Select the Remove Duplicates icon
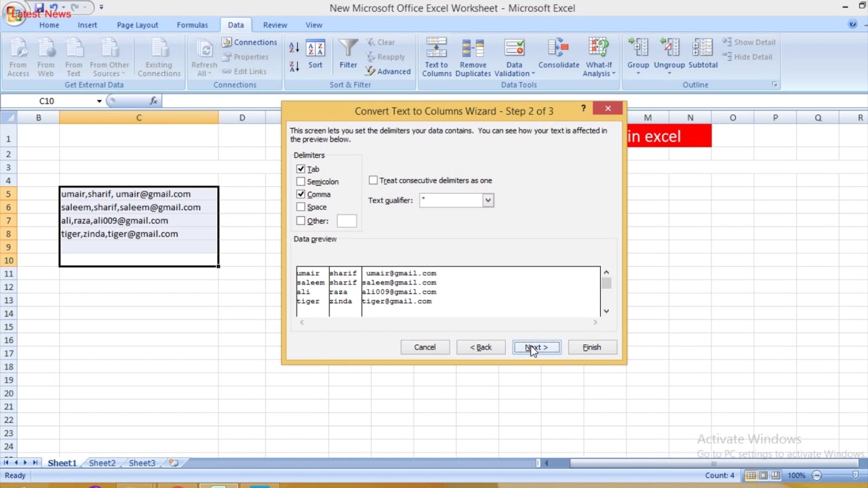The width and height of the screenshot is (868, 488). click(x=473, y=47)
